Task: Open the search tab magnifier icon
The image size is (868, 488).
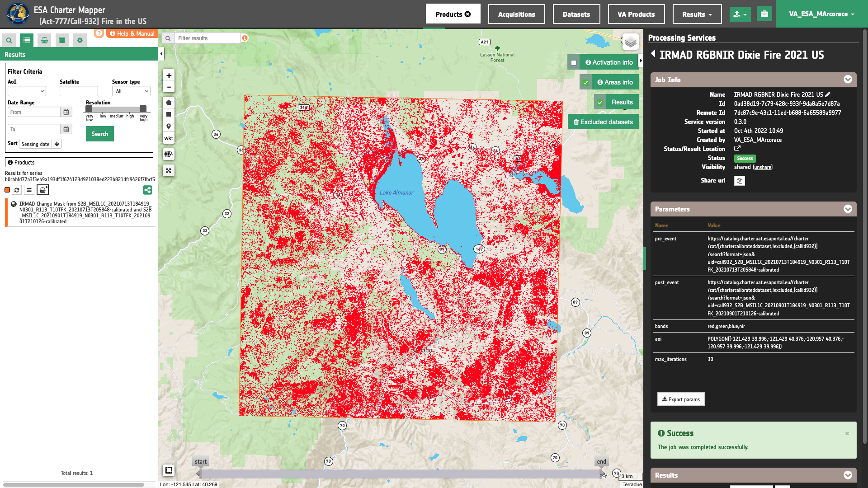Action: 9,40
